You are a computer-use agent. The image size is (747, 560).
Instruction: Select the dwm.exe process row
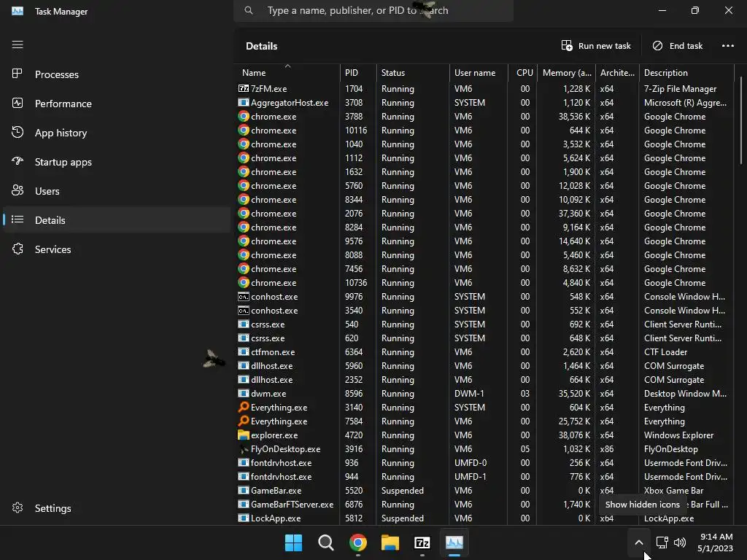[x=485, y=393]
